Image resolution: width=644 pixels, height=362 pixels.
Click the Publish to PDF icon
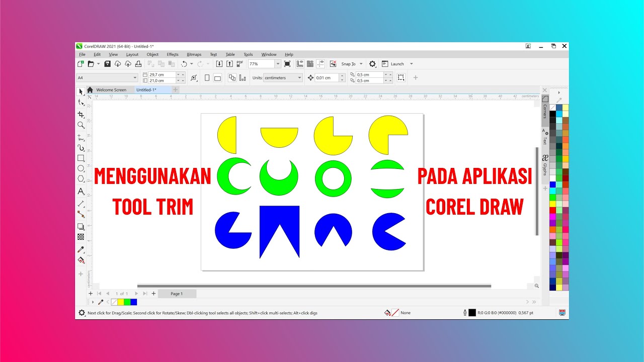239,64
